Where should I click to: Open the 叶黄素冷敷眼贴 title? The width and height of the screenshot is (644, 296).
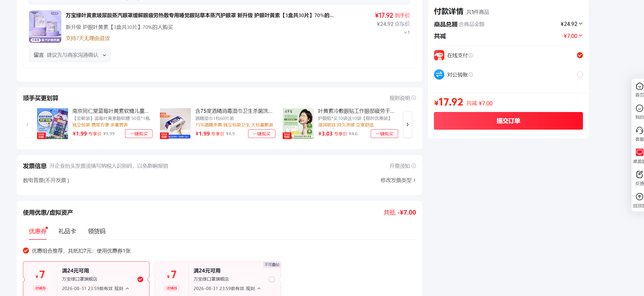click(356, 111)
